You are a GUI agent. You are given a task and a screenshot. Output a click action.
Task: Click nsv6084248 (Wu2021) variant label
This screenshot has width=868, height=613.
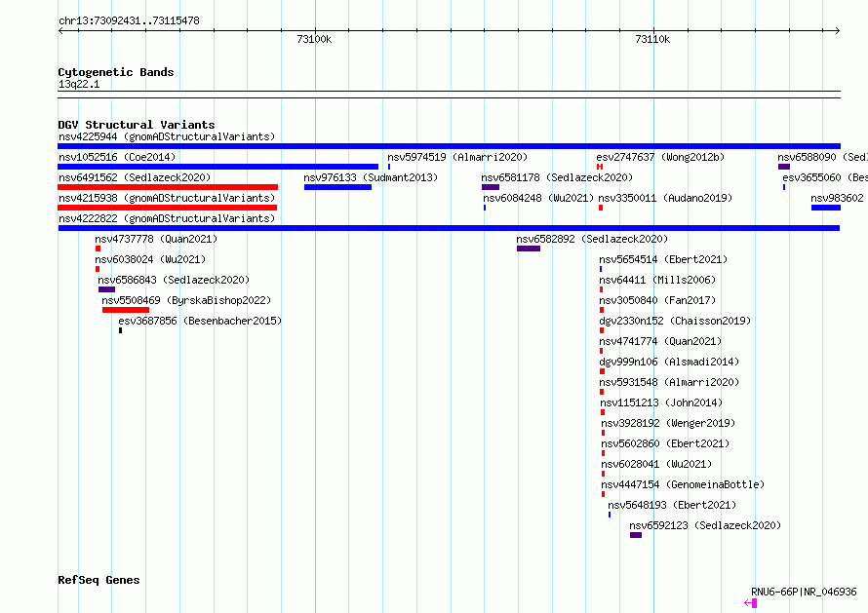click(538, 198)
